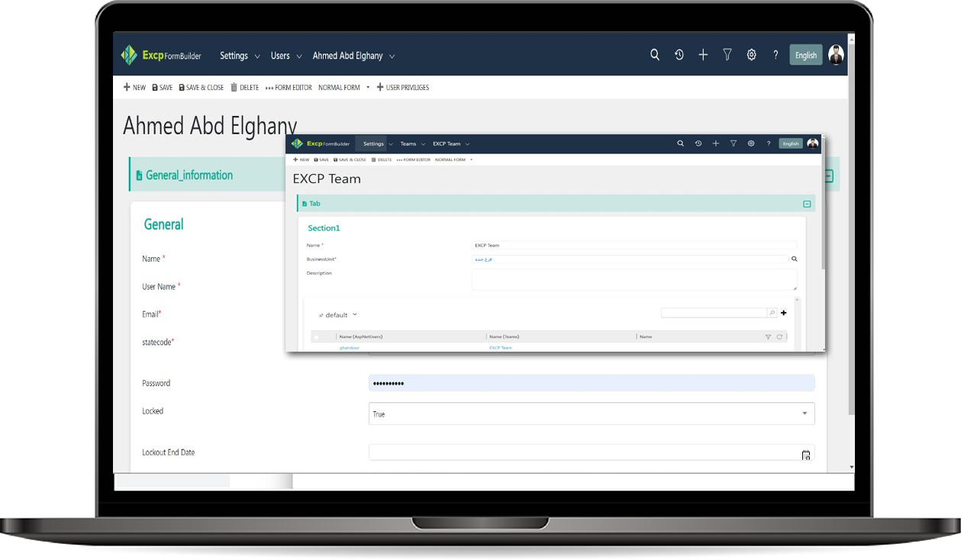
Task: Open the gear settings icon in the main header
Action: [751, 55]
